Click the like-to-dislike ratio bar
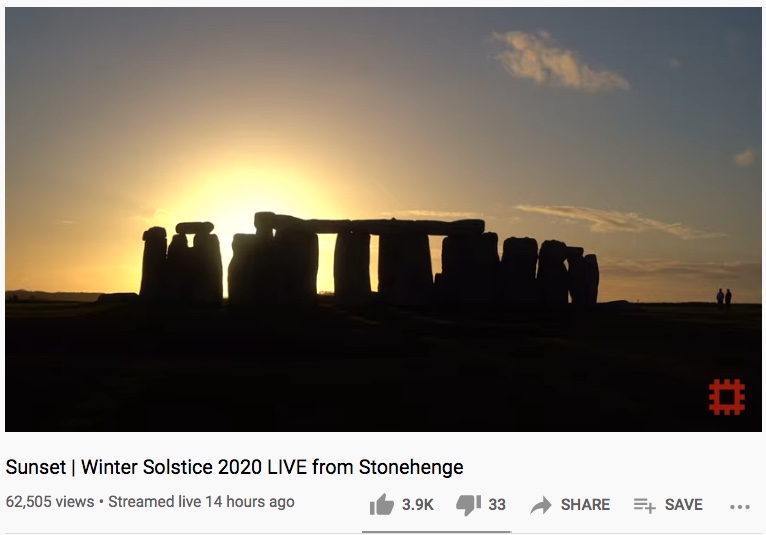The image size is (766, 535). coord(436,532)
